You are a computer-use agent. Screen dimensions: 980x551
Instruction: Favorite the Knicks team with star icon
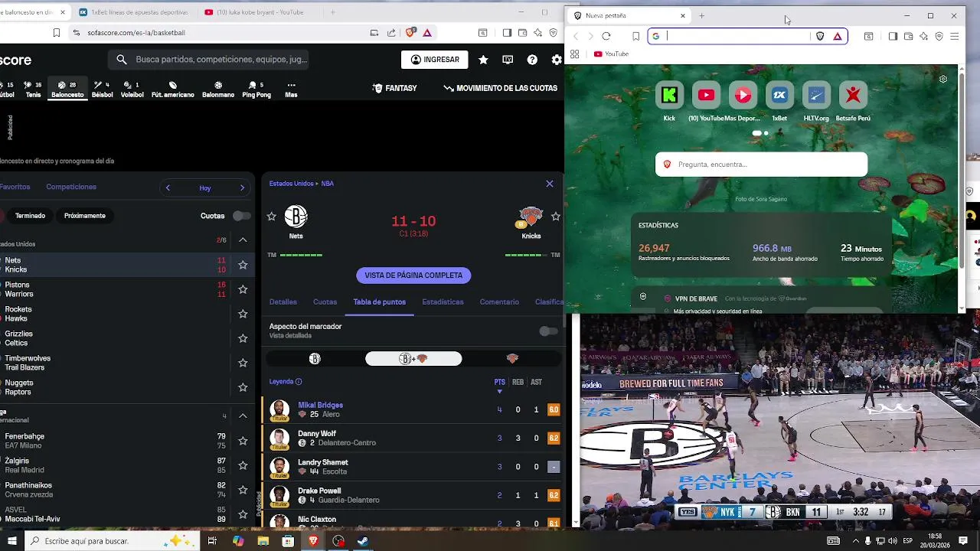click(x=556, y=217)
